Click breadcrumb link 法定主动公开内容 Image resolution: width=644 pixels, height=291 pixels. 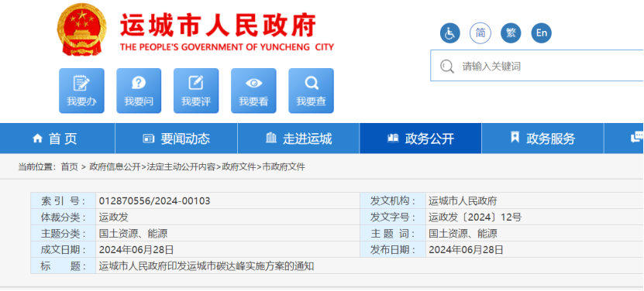(181, 167)
